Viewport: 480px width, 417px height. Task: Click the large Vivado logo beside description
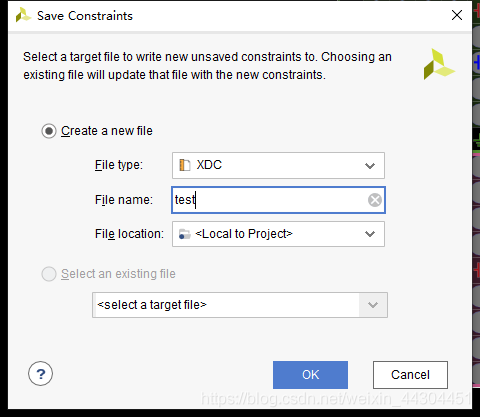[x=439, y=64]
